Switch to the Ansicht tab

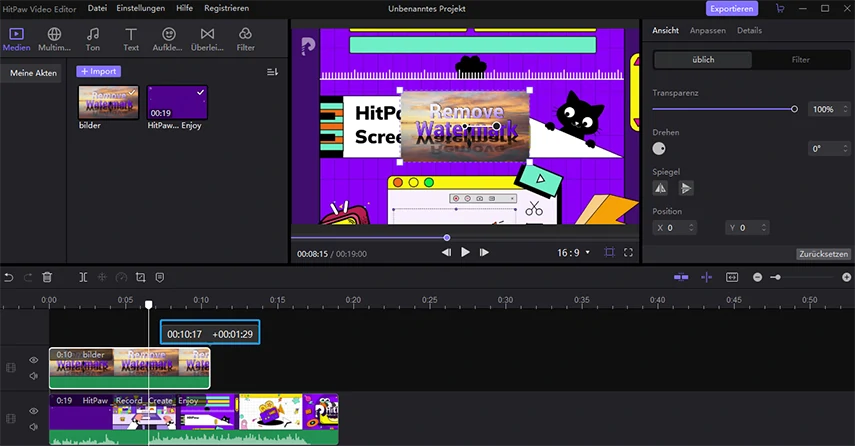(x=665, y=31)
